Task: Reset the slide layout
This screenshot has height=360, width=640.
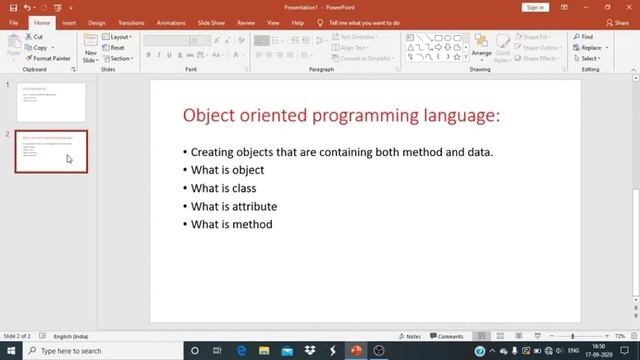Action: point(113,48)
